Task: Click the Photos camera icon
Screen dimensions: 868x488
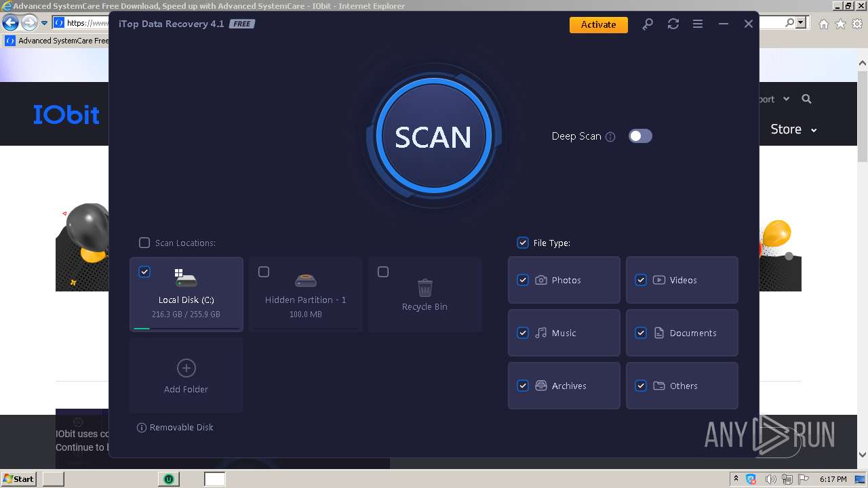Action: tap(541, 280)
